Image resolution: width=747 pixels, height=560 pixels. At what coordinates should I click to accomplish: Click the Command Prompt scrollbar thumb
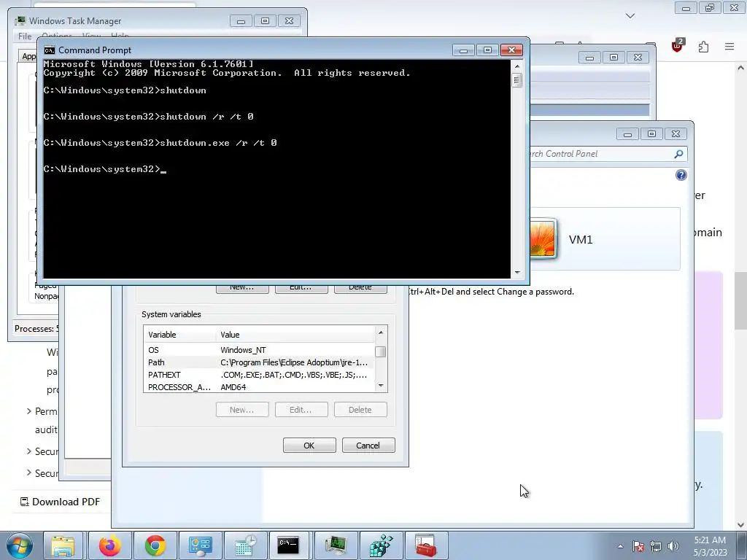point(517,80)
